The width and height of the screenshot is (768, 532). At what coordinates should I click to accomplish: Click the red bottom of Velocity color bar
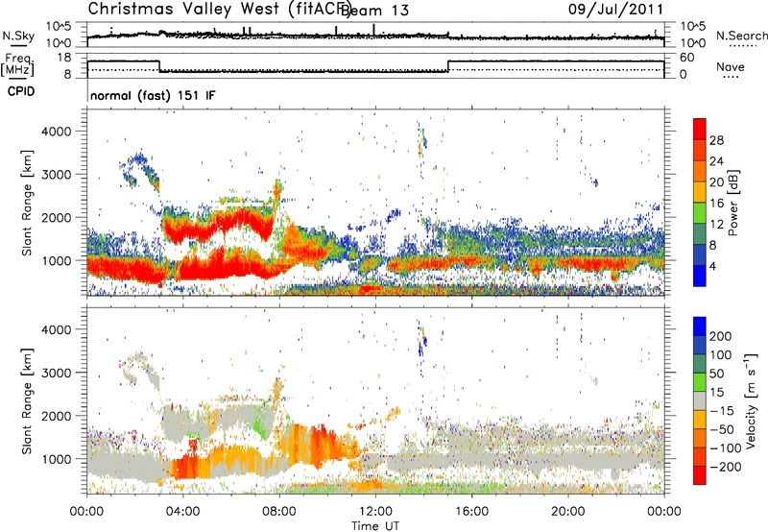click(700, 475)
